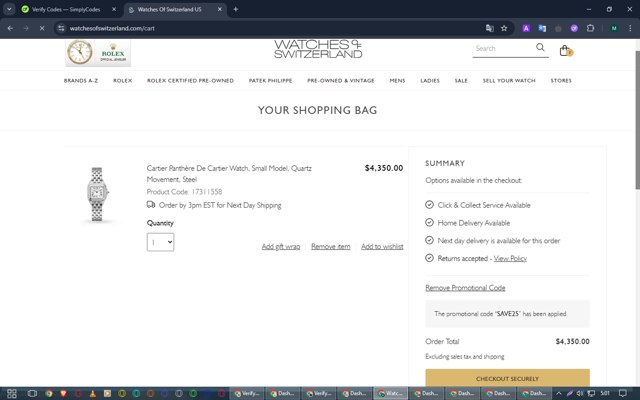Click the Home Delivery Available checkmark icon
This screenshot has width=640, height=400.
click(429, 222)
